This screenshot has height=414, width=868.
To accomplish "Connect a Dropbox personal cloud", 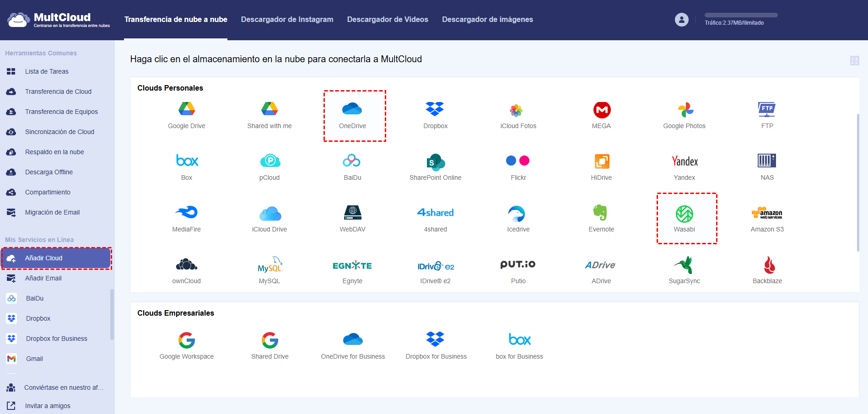I will tap(435, 115).
